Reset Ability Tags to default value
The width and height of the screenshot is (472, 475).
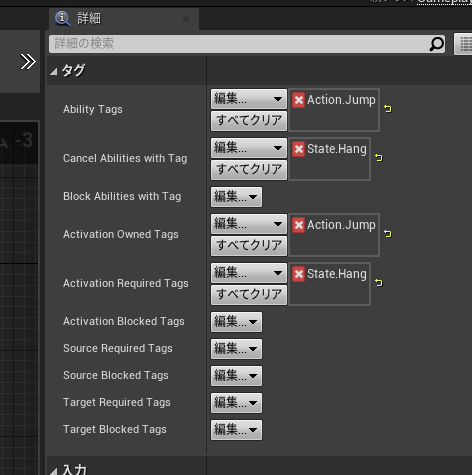tap(388, 109)
